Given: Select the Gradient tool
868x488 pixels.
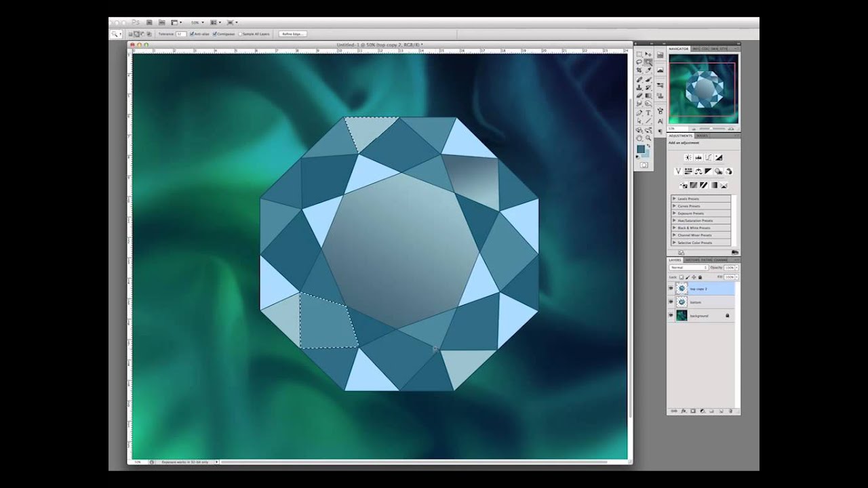Looking at the screenshot, I should coord(648,95).
